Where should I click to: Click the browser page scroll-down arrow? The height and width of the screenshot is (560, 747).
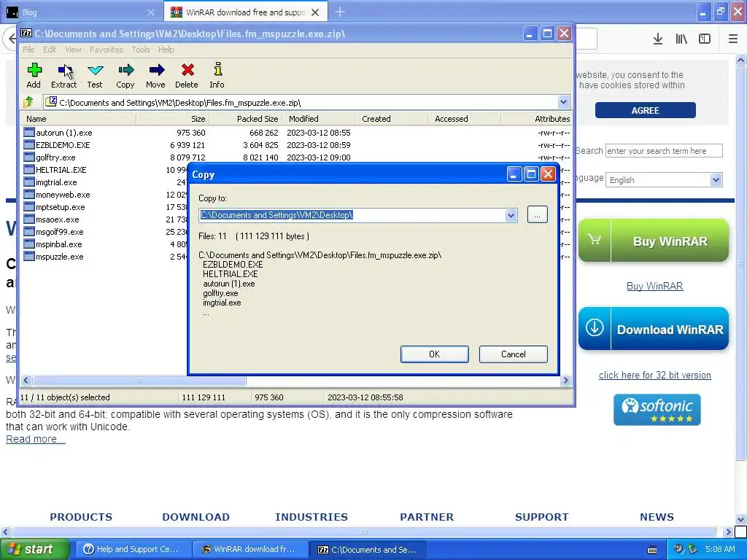coord(740,518)
